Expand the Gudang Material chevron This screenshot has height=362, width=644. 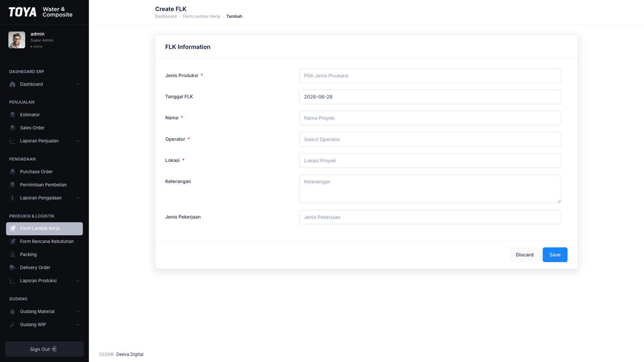pos(78,311)
